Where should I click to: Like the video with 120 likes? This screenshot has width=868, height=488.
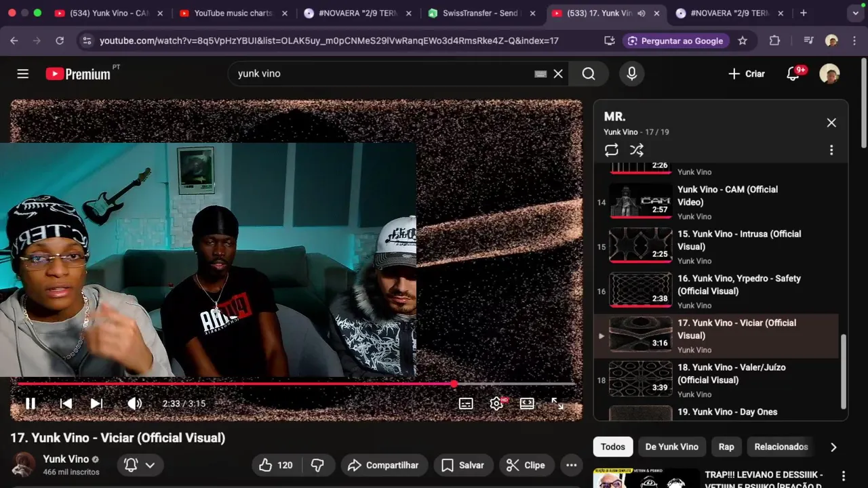[276, 465]
